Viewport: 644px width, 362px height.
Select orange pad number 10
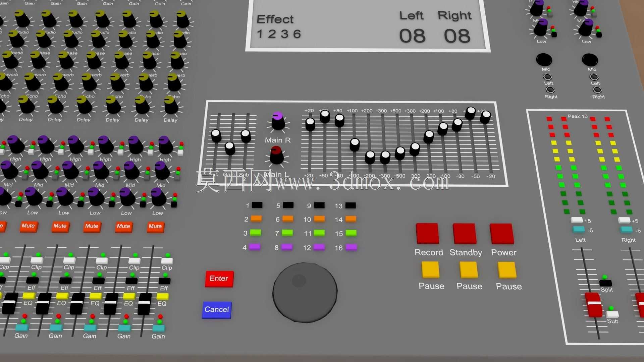coord(319,219)
